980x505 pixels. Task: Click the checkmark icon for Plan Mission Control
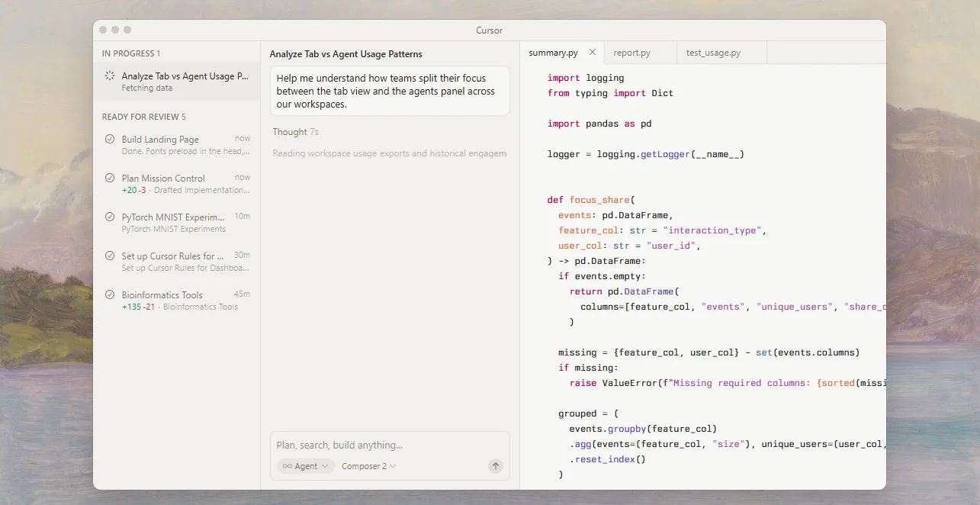(x=110, y=178)
